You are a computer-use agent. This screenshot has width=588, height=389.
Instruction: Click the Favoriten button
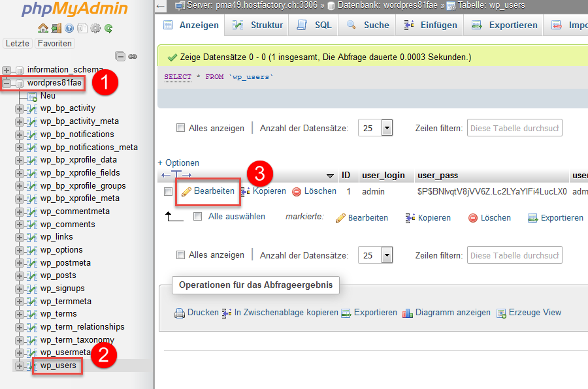tap(55, 44)
